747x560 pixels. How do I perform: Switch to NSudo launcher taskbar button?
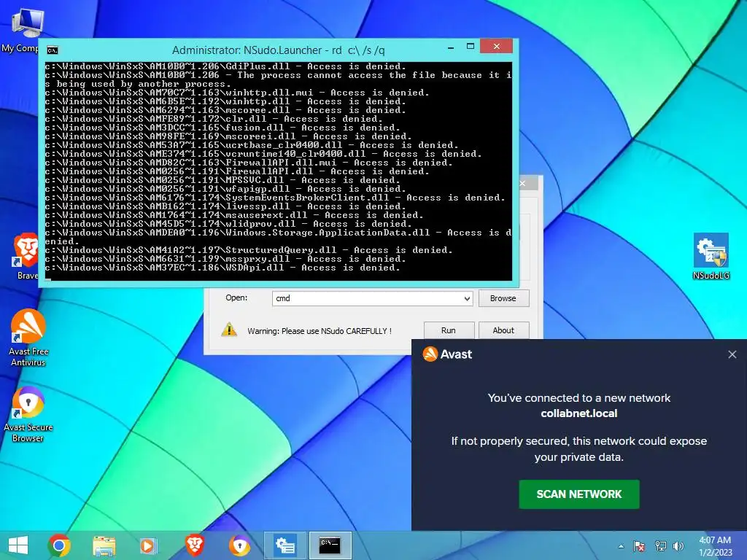click(285, 545)
